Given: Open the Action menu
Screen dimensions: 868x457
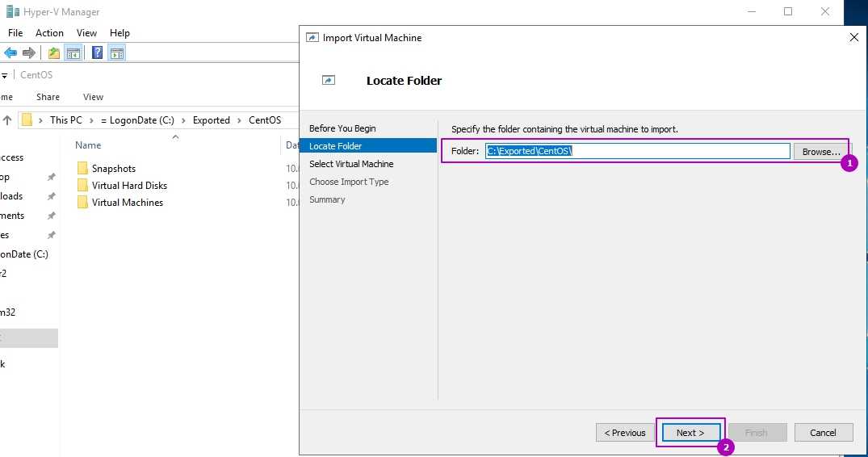Looking at the screenshot, I should [x=49, y=33].
